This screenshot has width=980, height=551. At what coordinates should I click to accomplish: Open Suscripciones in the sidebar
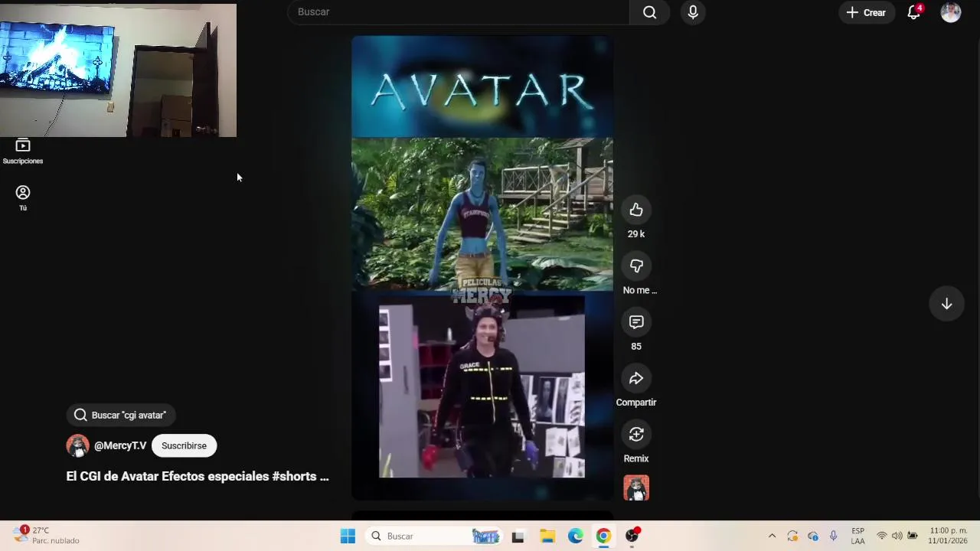pos(23,152)
